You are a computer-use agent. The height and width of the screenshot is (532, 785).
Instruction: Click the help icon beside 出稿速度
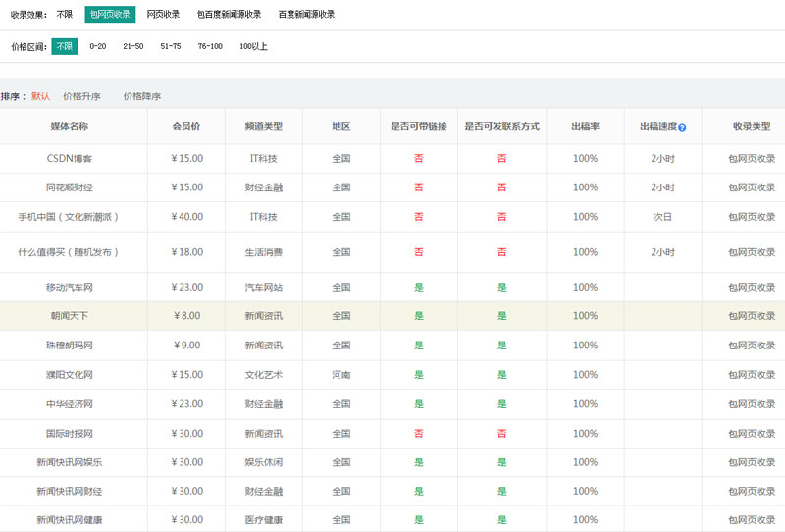pyautogui.click(x=682, y=127)
